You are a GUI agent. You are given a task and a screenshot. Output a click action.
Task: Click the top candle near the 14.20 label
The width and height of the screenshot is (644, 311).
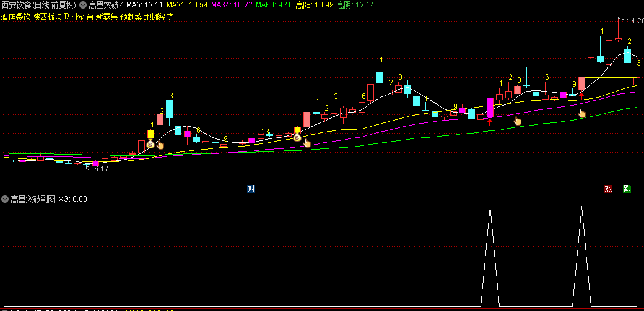coord(619,28)
